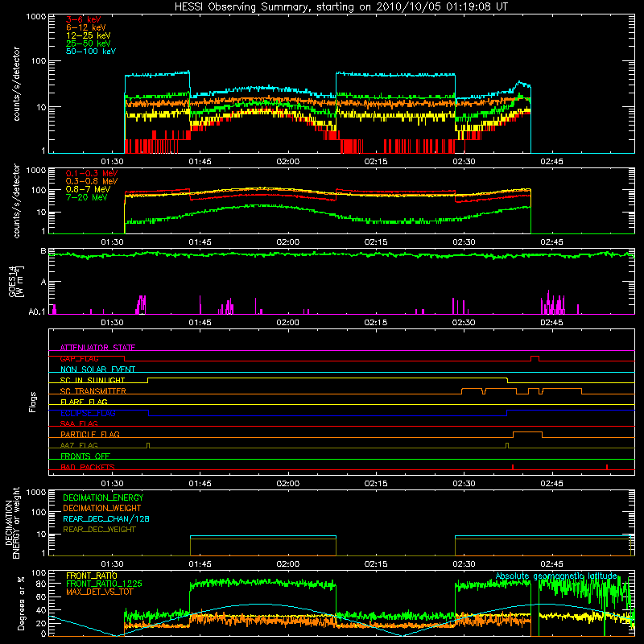
Task: Click the GOES14 vertical axis label
Action: pyautogui.click(x=16, y=281)
